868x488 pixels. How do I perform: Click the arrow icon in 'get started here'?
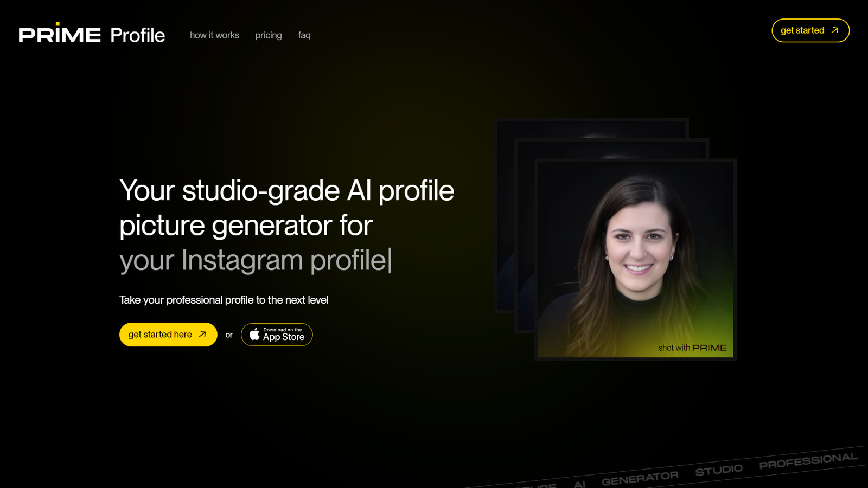click(x=202, y=335)
